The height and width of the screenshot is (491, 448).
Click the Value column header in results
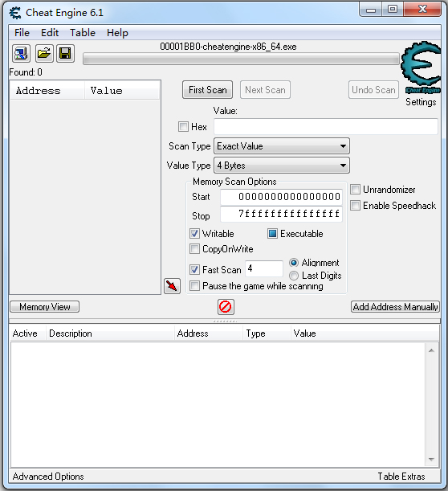click(122, 91)
